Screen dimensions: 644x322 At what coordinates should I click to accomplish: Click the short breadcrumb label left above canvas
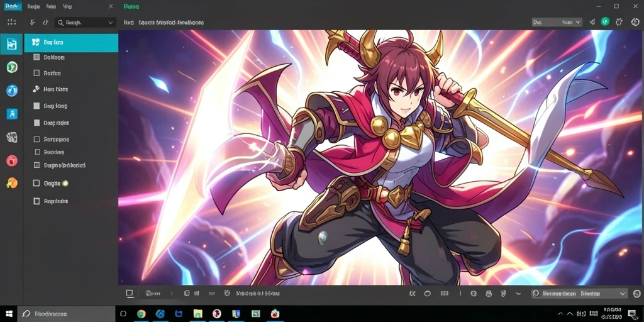(x=129, y=23)
